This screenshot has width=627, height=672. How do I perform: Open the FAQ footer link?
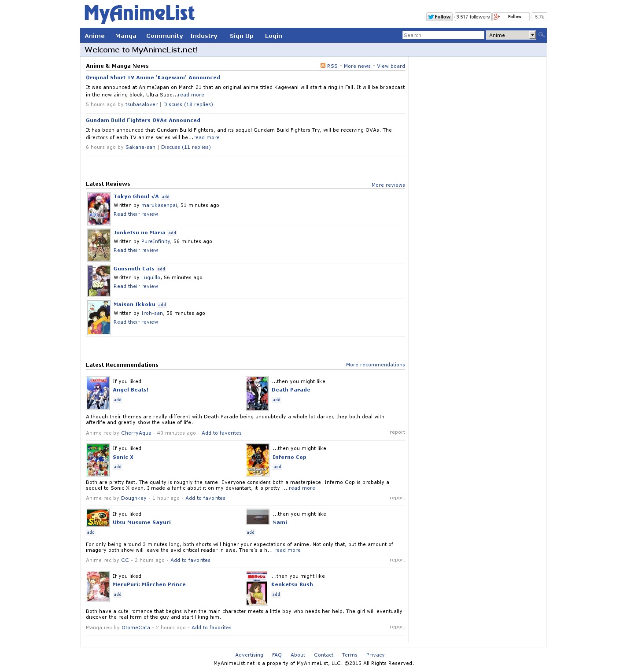coord(277,655)
